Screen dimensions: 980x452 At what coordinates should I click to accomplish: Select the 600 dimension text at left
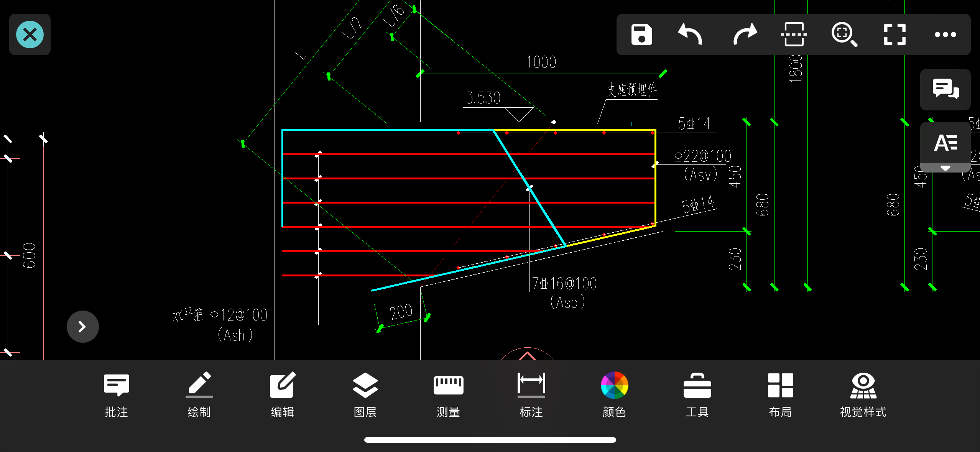(x=30, y=255)
